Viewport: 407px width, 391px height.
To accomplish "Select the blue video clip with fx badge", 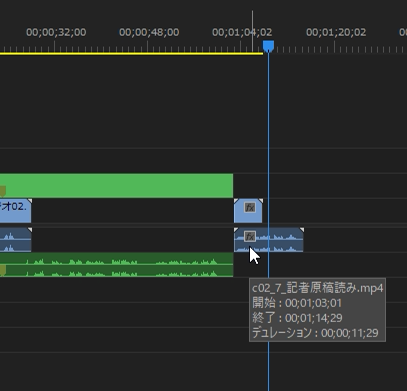I will pos(248,211).
